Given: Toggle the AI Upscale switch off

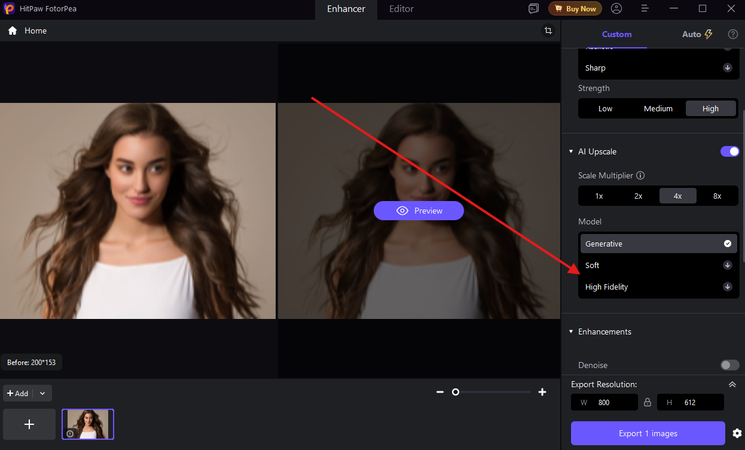Looking at the screenshot, I should click(x=729, y=152).
